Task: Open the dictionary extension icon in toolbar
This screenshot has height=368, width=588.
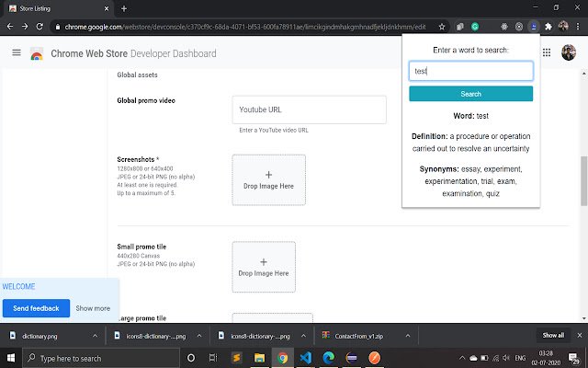Action: tap(533, 27)
